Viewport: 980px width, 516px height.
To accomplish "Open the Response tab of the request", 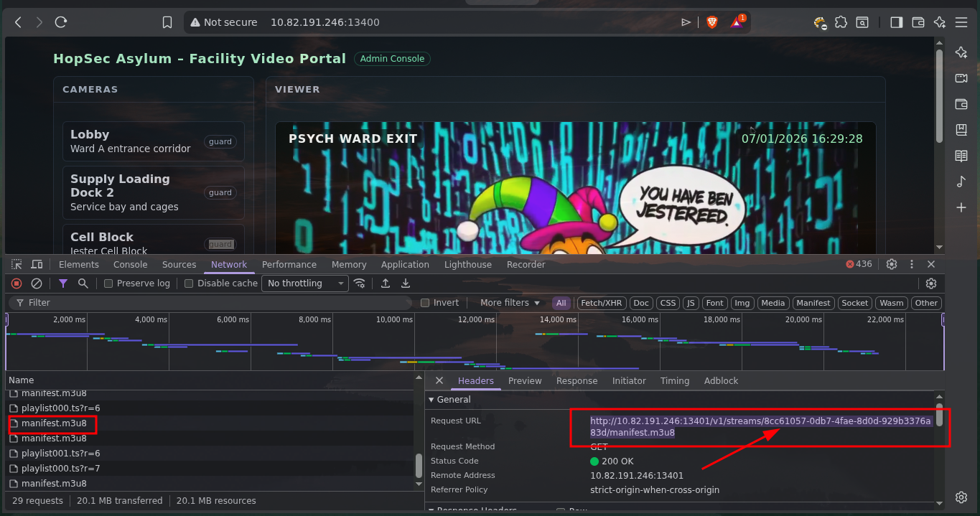I will [577, 380].
